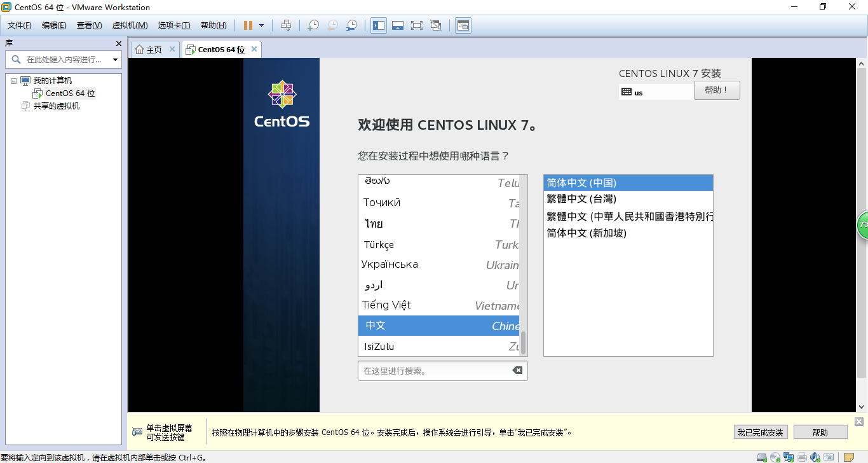Image resolution: width=868 pixels, height=463 pixels.
Task: Open the 帮助(H) menu
Action: pos(214,25)
